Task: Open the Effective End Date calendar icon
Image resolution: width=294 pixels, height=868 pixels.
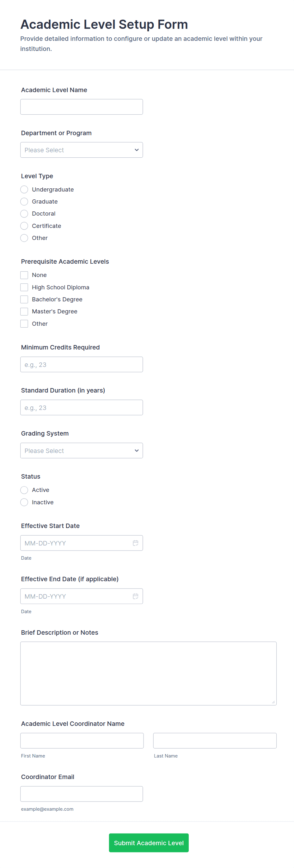Action: [135, 596]
